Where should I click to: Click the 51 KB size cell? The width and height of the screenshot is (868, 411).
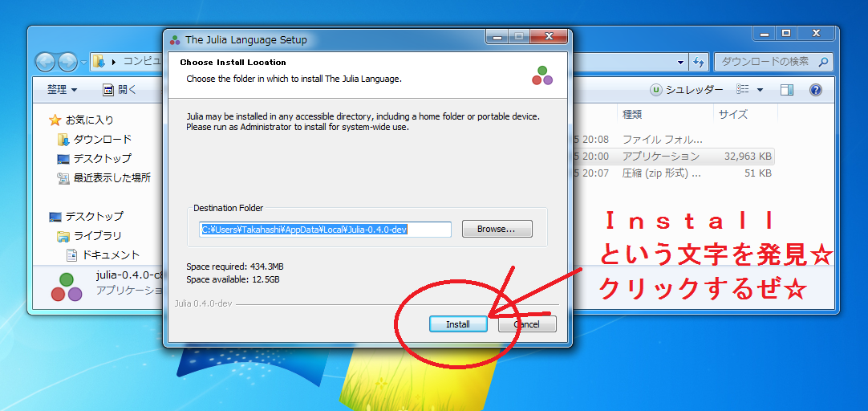757,173
